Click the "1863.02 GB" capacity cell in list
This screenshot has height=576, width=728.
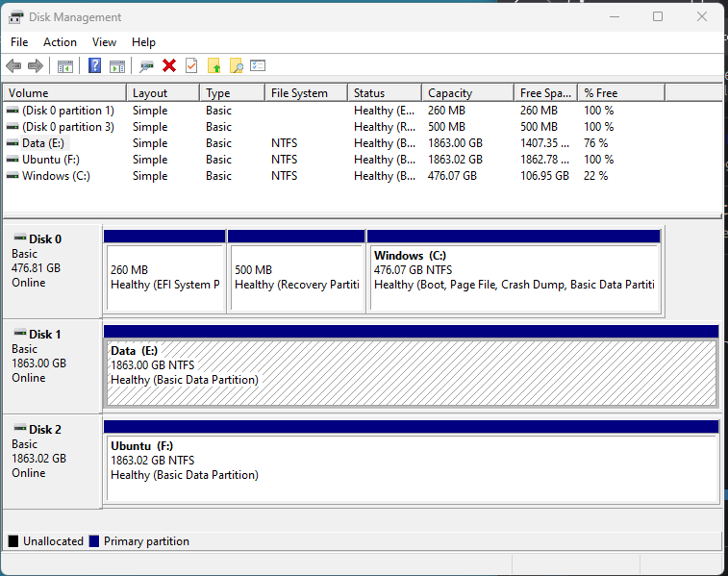455,160
